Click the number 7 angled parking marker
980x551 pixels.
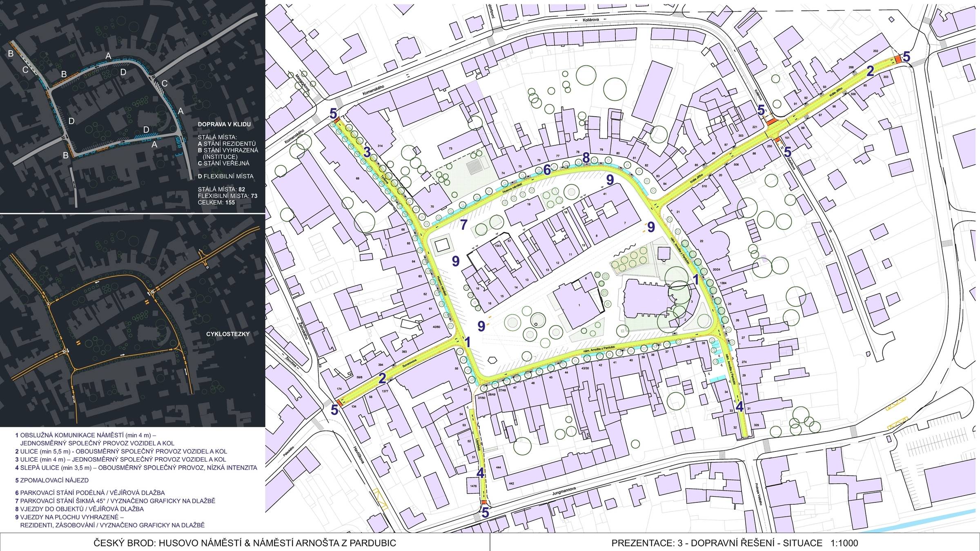pos(463,224)
